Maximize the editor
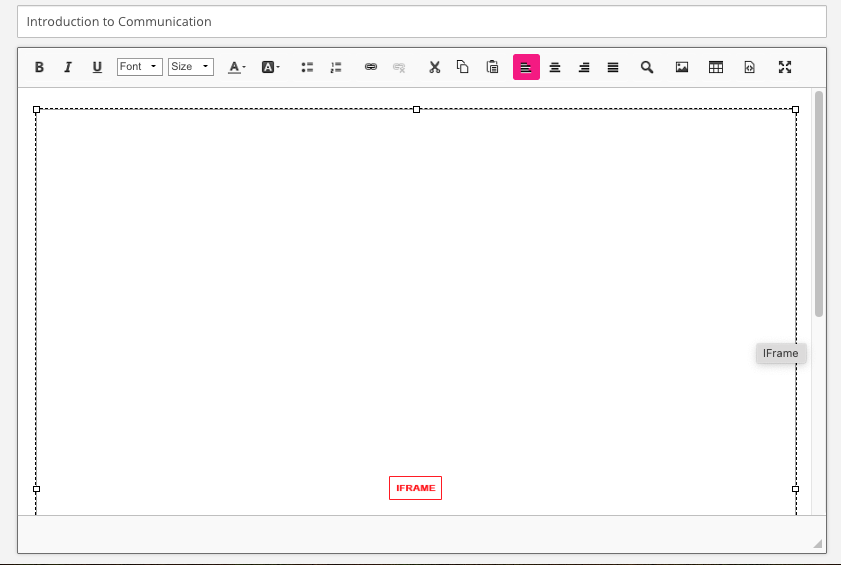 785,67
